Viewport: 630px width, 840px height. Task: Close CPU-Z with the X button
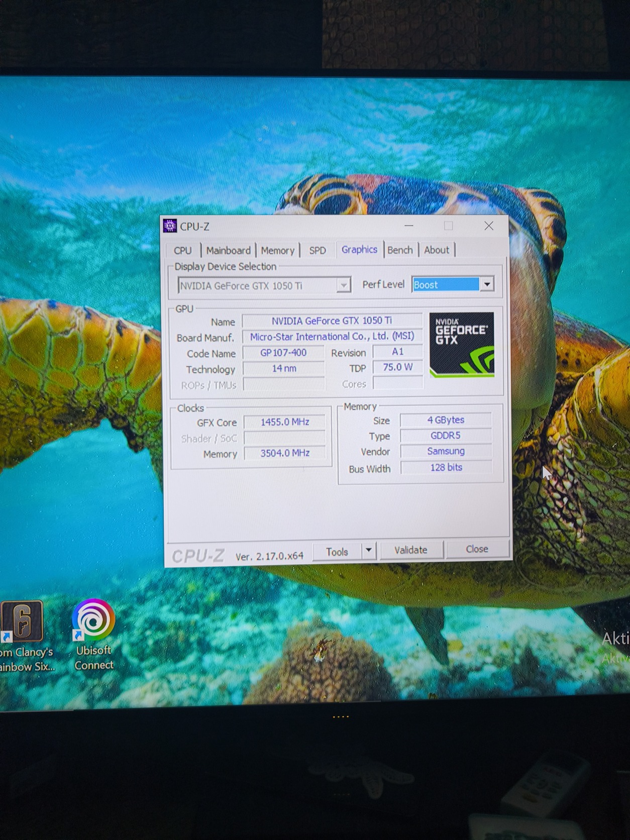coord(489,226)
